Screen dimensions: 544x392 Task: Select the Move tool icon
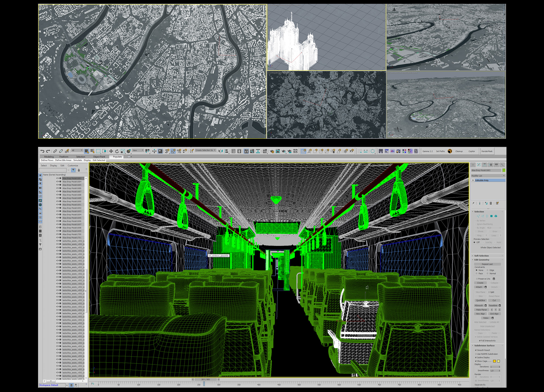[111, 151]
